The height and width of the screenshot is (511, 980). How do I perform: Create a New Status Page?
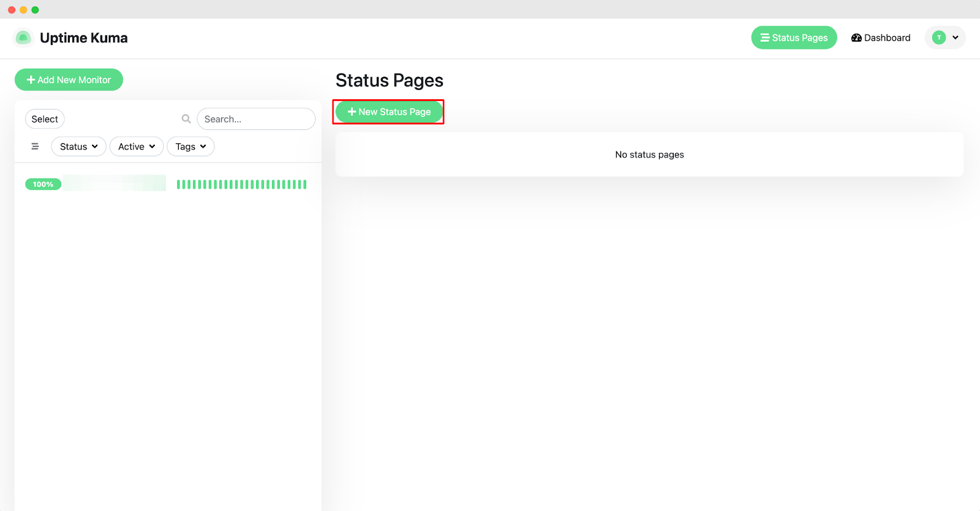pyautogui.click(x=389, y=112)
